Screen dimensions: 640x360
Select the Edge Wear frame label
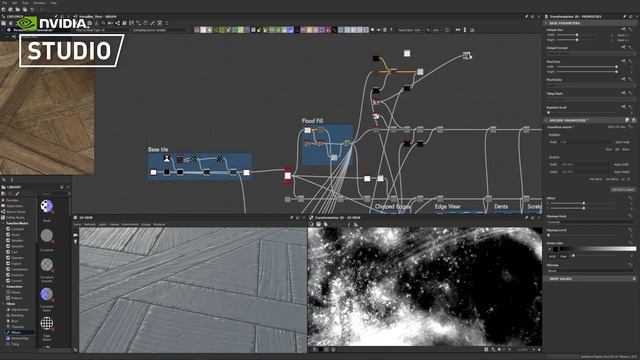click(x=448, y=207)
